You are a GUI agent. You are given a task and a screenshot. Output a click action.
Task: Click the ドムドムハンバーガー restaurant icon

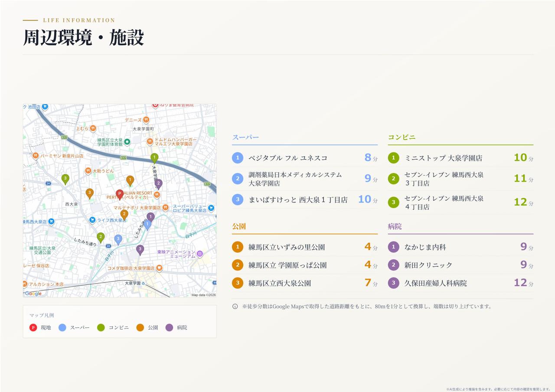[150, 141]
